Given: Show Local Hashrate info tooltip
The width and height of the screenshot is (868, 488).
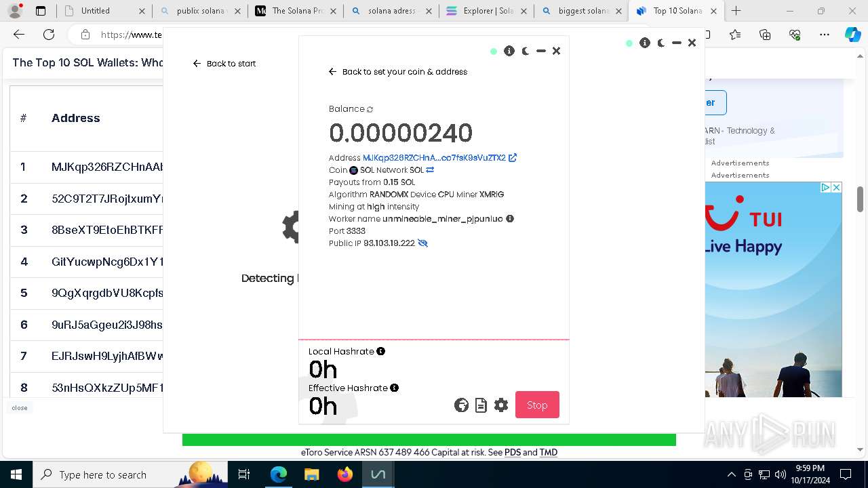Looking at the screenshot, I should click(x=380, y=351).
